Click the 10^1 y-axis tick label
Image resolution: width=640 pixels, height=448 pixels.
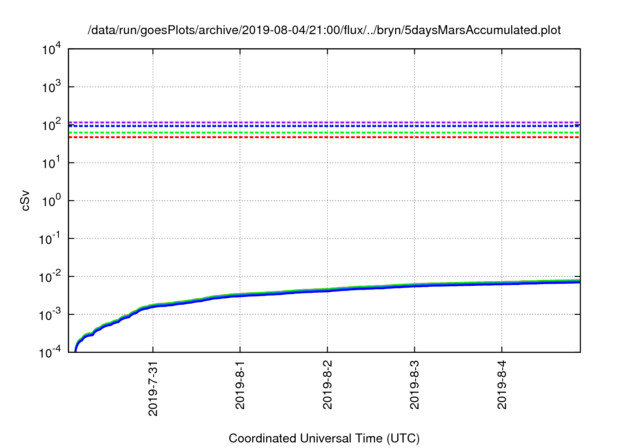click(51, 163)
